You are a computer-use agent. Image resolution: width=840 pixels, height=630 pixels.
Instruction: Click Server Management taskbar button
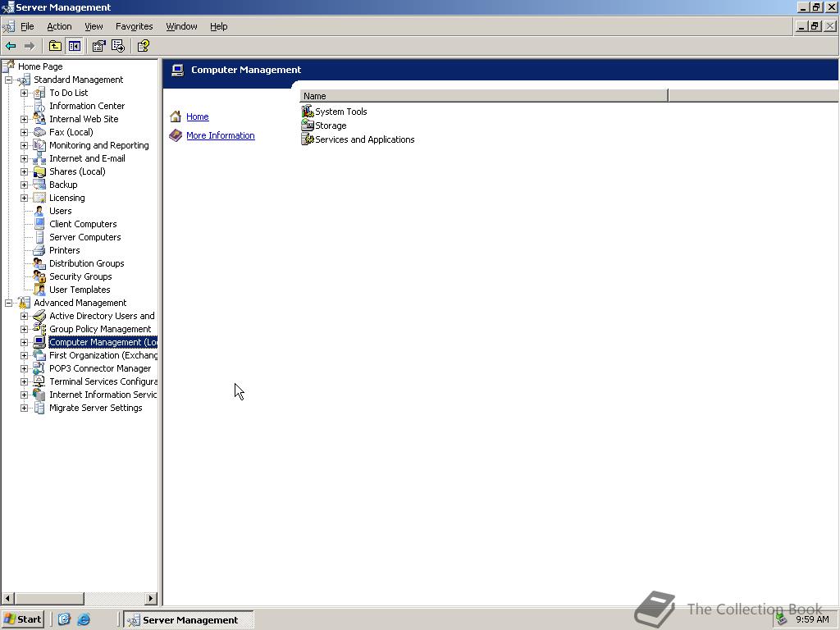tap(189, 620)
